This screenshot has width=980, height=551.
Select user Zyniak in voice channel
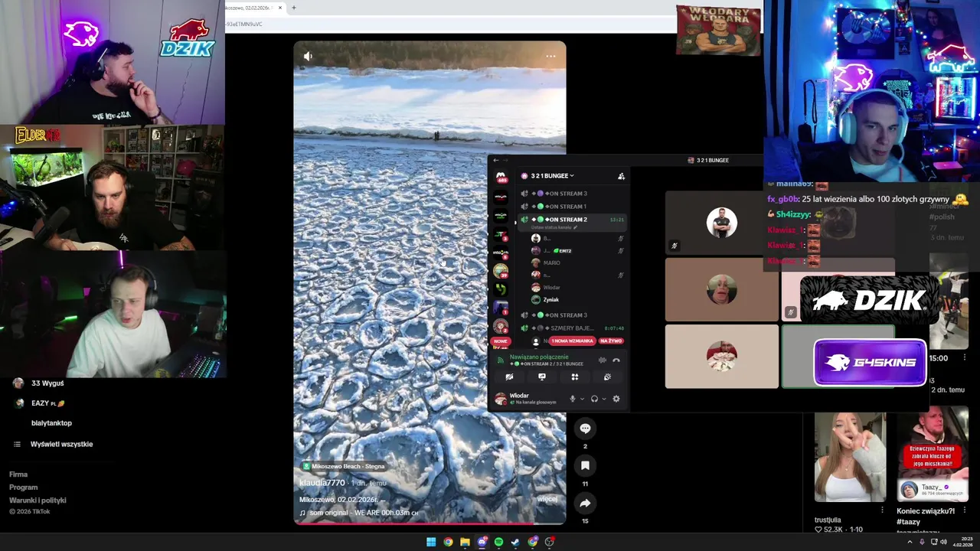(x=550, y=300)
